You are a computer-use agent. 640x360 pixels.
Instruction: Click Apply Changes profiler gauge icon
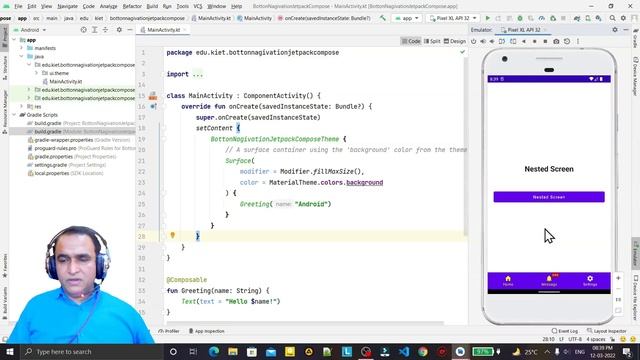tap(542, 18)
